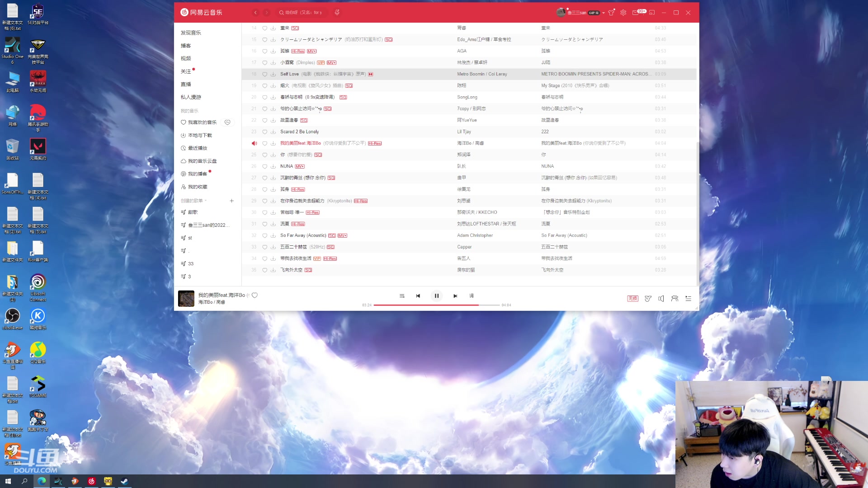
Task: Adjust volume via the speaker icon
Action: 661,298
